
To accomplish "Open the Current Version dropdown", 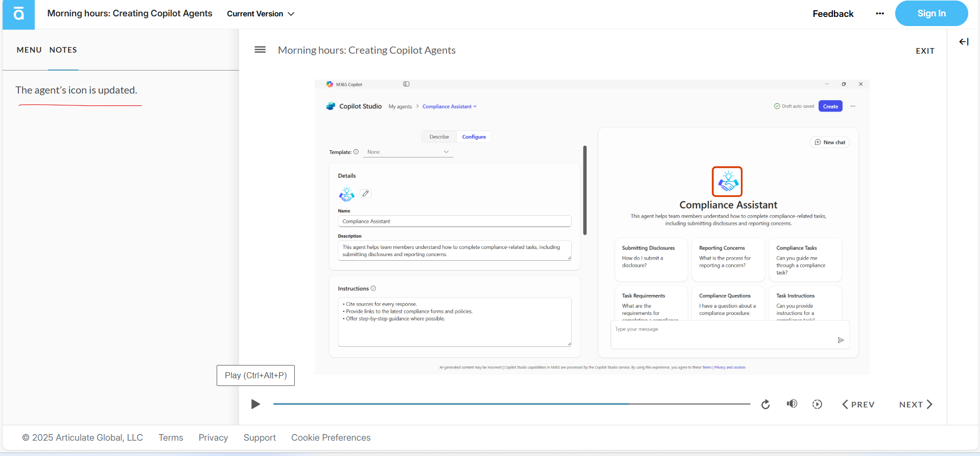I will pyautogui.click(x=261, y=14).
